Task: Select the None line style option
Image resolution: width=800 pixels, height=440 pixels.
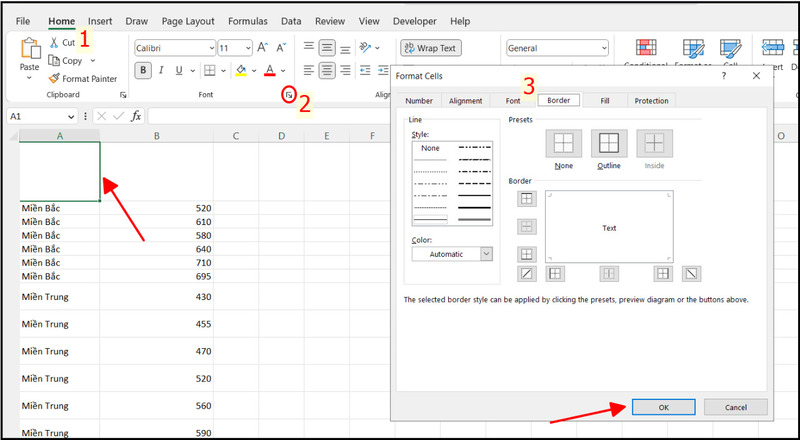Action: tap(430, 148)
